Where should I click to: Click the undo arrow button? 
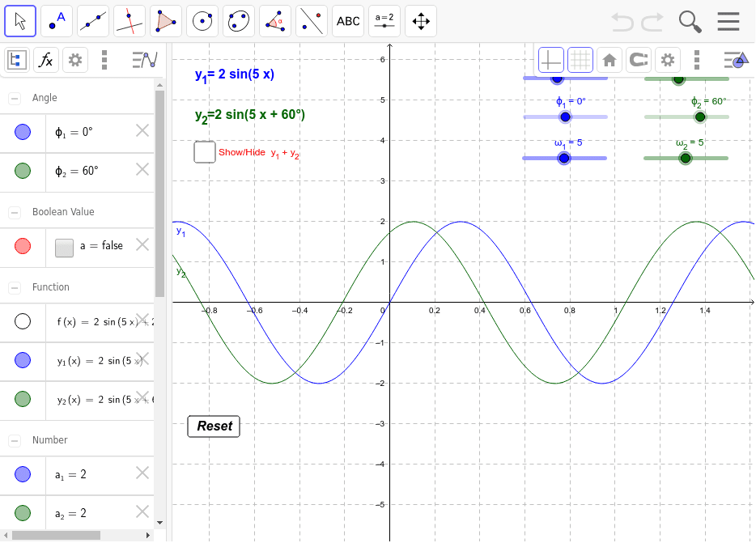click(x=622, y=21)
